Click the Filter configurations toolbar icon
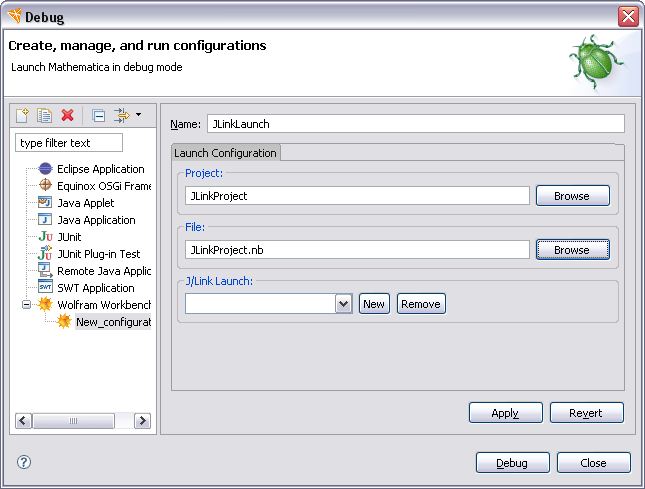The image size is (645, 489). click(x=122, y=116)
